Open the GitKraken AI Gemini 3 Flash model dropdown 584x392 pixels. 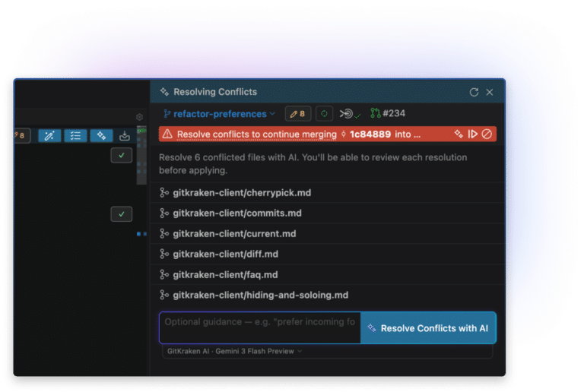coord(235,351)
